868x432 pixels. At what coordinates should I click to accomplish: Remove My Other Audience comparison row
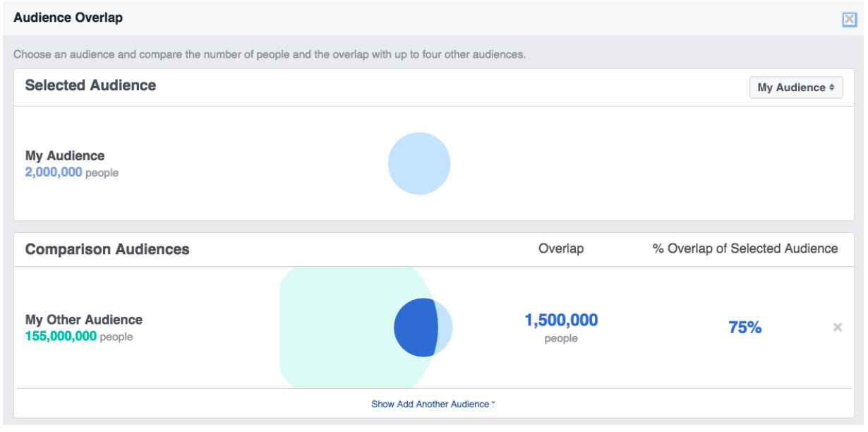[837, 327]
